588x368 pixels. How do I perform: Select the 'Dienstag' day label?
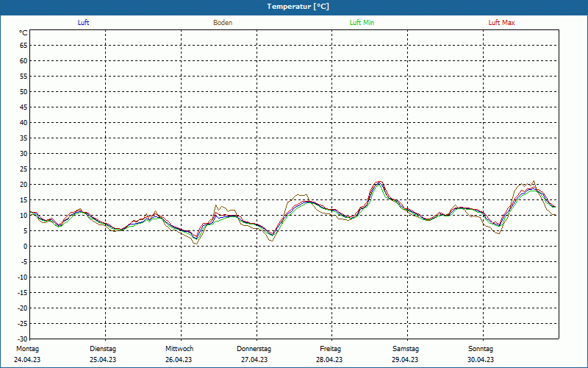[103, 349]
